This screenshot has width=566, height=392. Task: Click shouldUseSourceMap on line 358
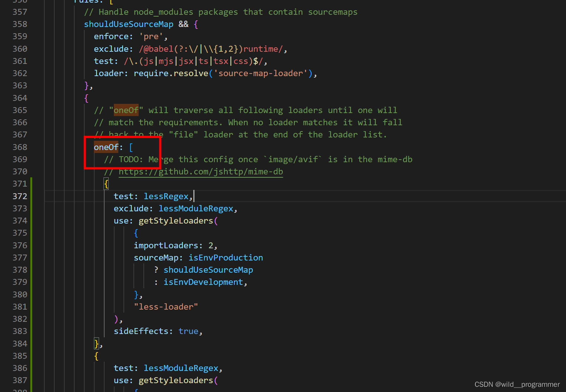pyautogui.click(x=129, y=24)
